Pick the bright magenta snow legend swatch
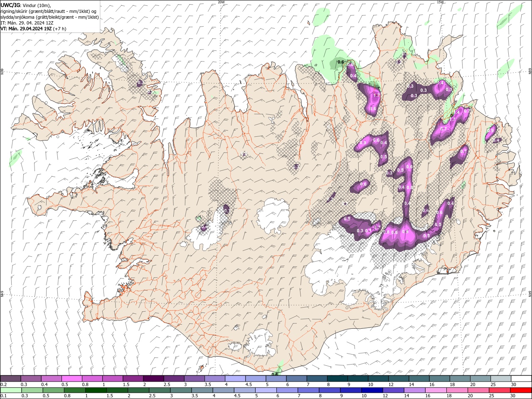 [x=71, y=378]
